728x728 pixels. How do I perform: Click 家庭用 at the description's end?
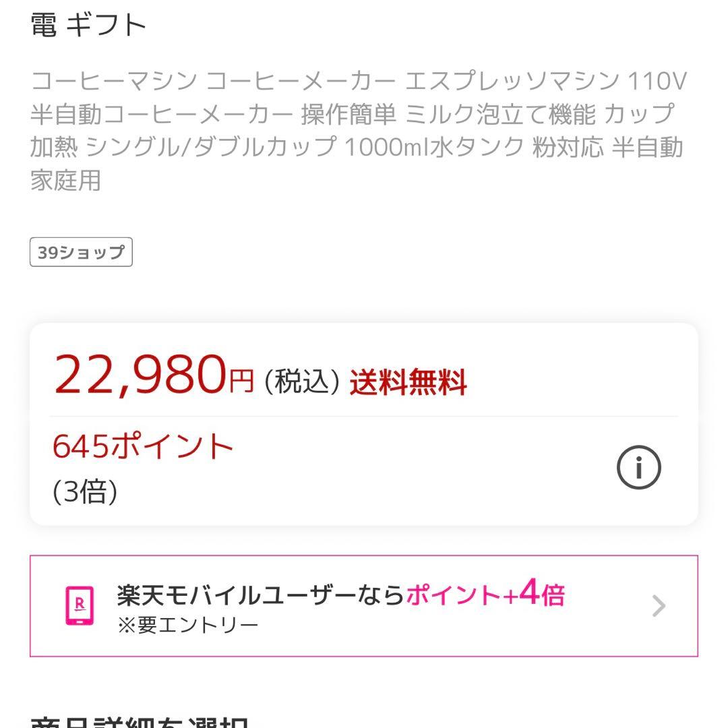(x=65, y=179)
